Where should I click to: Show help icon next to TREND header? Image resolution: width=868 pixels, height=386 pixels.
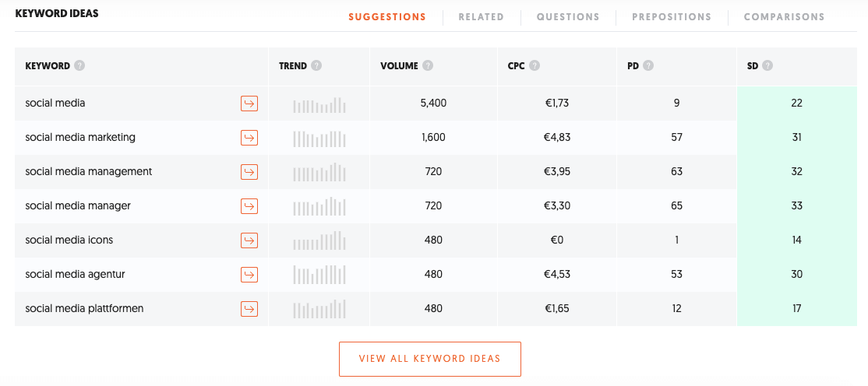pyautogui.click(x=316, y=66)
